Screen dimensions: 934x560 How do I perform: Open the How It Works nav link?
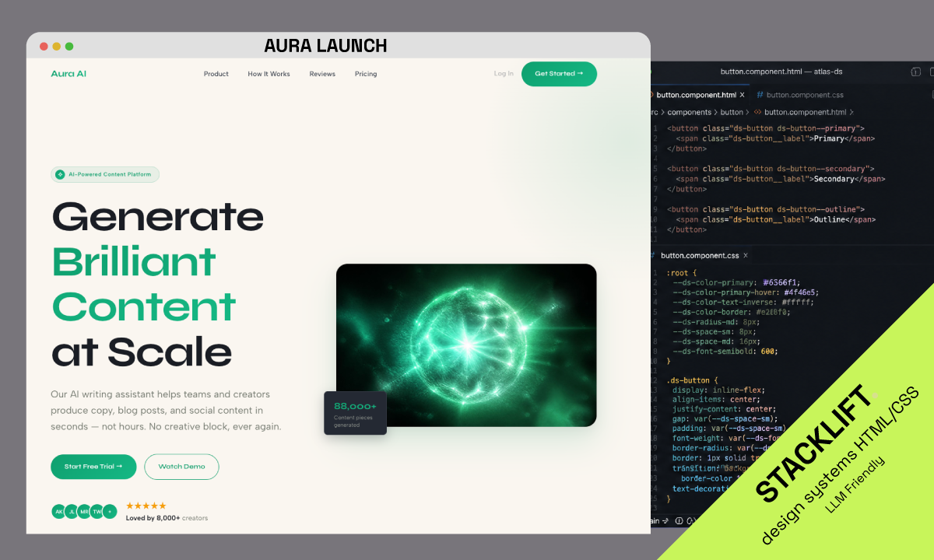click(269, 74)
